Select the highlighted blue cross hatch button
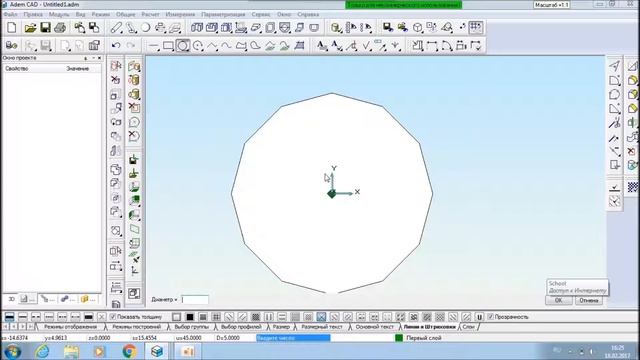The width and height of the screenshot is (640, 360). coord(321,317)
